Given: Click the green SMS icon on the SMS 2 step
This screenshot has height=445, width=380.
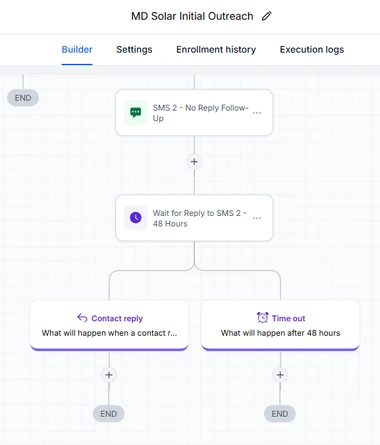Looking at the screenshot, I should pyautogui.click(x=136, y=113).
